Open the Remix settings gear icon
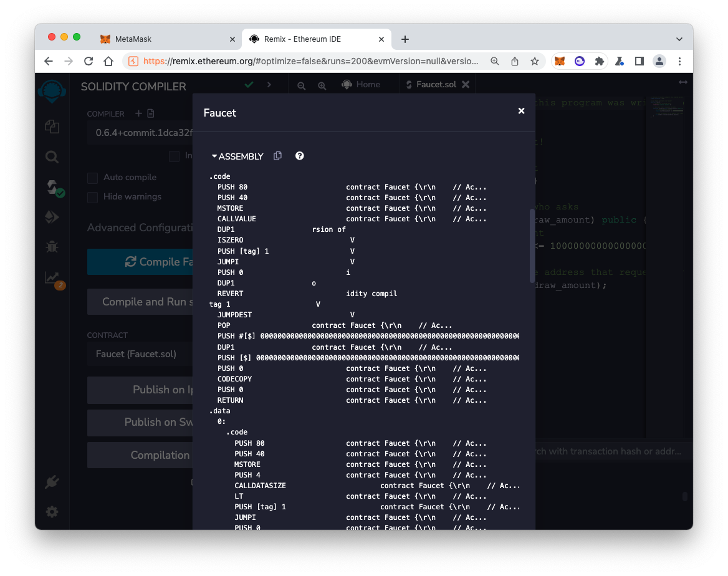 (52, 512)
